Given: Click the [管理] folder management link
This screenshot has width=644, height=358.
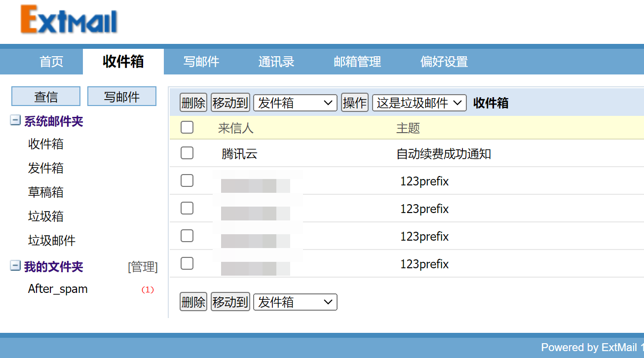Looking at the screenshot, I should coord(143,267).
